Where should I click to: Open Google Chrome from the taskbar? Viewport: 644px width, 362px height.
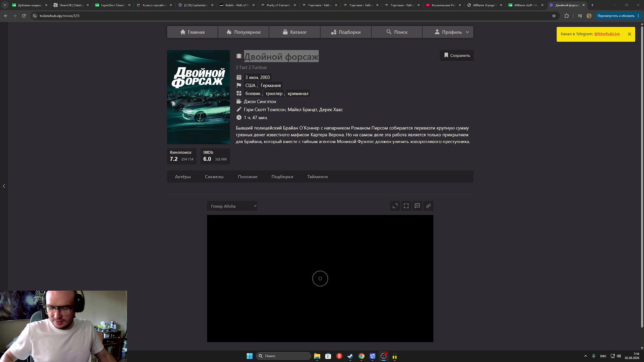(361, 356)
